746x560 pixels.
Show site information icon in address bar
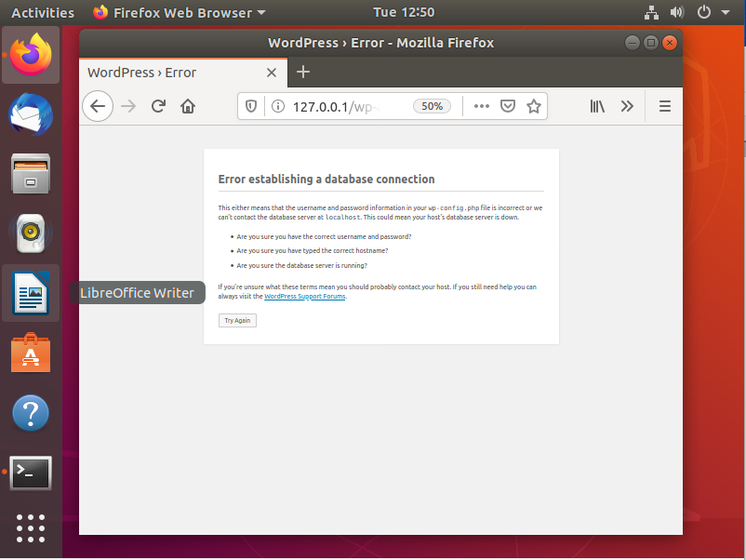click(x=278, y=106)
